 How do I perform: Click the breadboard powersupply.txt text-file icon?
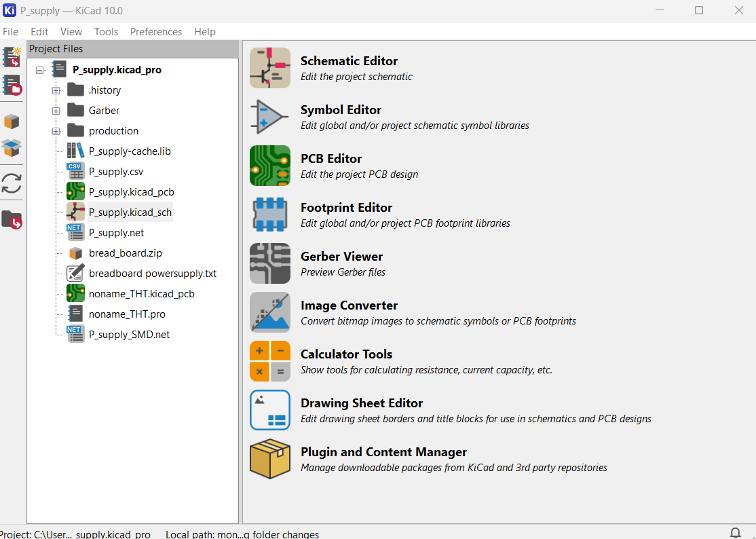[76, 274]
